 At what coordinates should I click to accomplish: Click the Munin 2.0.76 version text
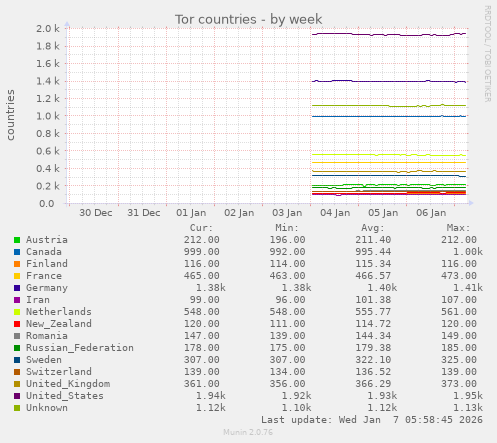(x=248, y=432)
